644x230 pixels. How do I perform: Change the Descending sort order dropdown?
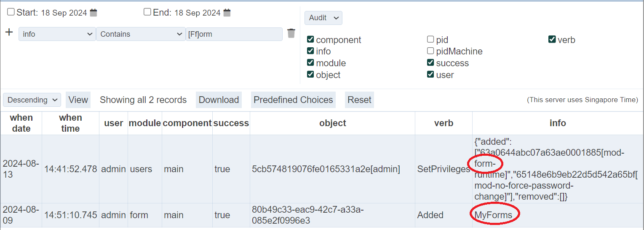pyautogui.click(x=32, y=100)
